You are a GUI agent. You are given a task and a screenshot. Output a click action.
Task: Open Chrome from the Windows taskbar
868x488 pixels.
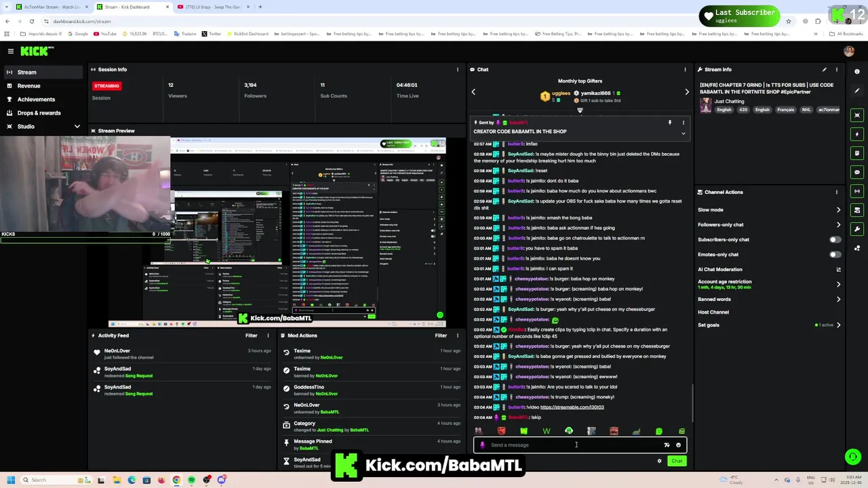[x=176, y=480]
